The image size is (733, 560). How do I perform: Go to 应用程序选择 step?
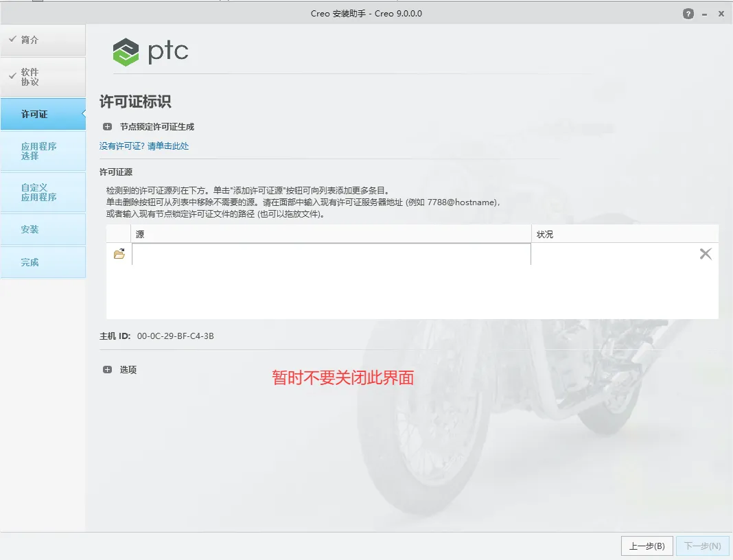(x=43, y=151)
